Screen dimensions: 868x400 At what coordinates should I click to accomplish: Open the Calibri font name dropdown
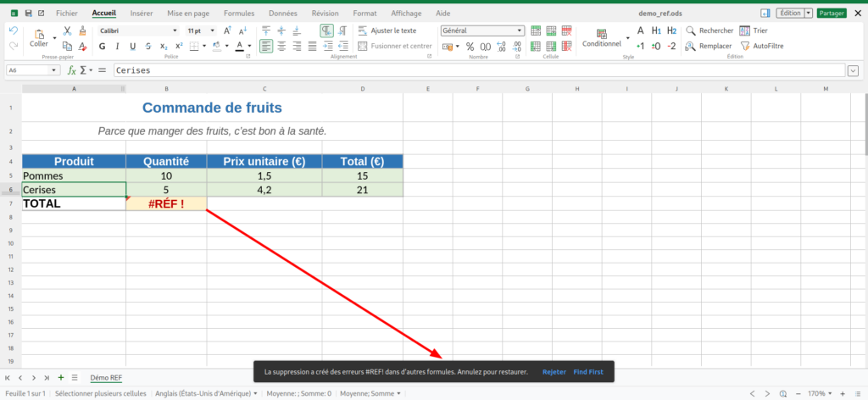pos(138,31)
